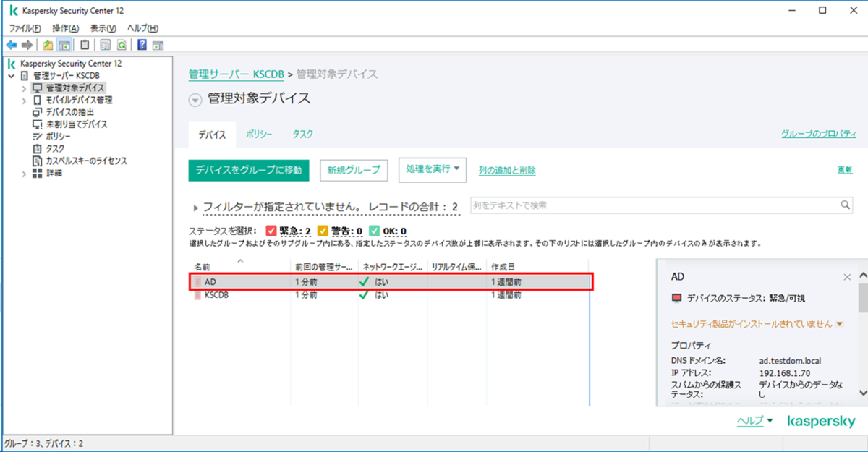This screenshot has height=452, width=868.
Task: Expand the 管理対象デバイス tree node
Action: click(x=25, y=88)
